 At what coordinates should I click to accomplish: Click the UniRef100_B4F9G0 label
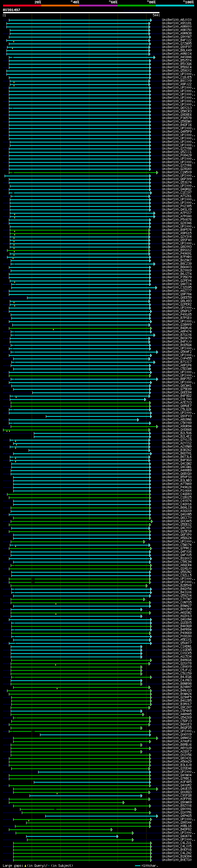click(x=177, y=460)
